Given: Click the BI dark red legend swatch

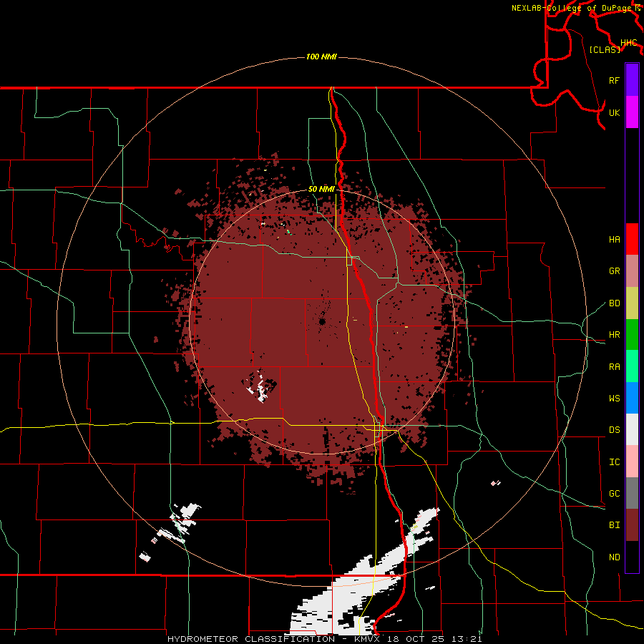Looking at the screenshot, I should (632, 525).
